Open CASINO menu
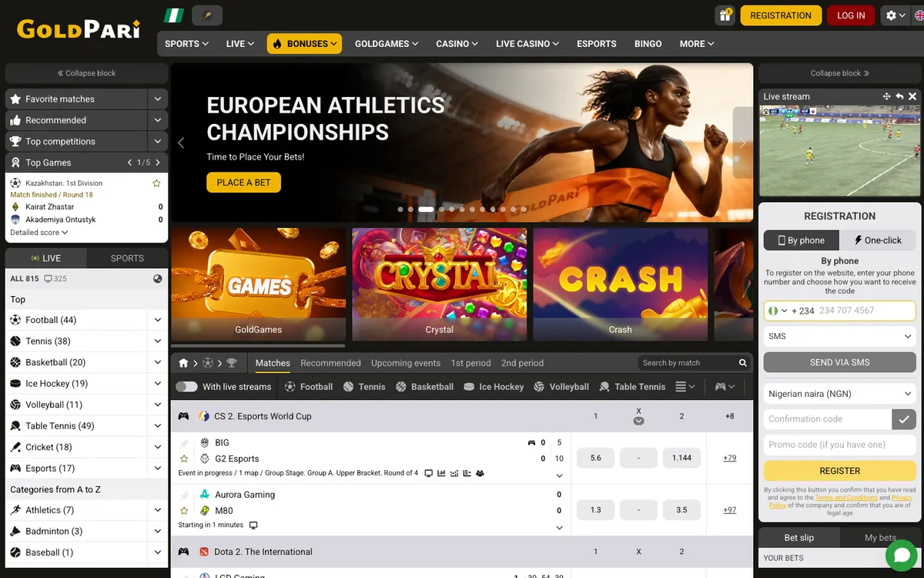The image size is (924, 578). click(457, 44)
